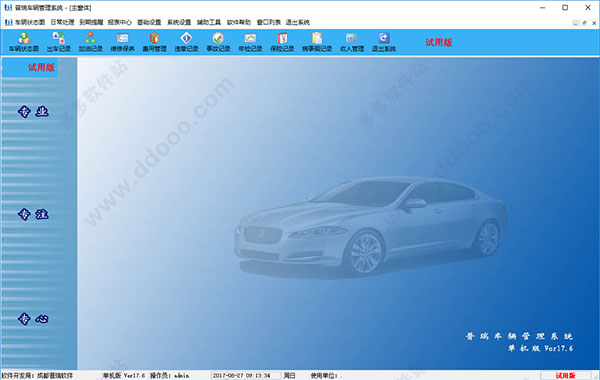The height and width of the screenshot is (380, 600).
Task: Open the 报表中心 menu
Action: tap(119, 22)
